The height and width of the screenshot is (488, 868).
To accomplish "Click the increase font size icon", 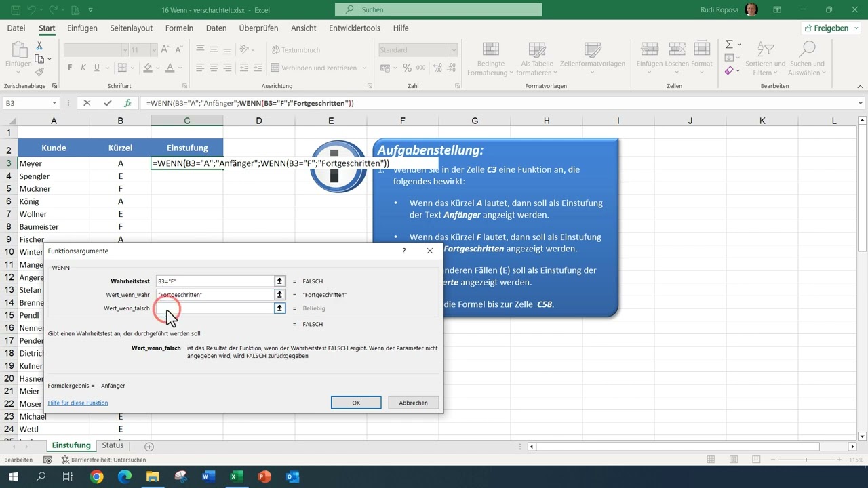I will point(166,50).
